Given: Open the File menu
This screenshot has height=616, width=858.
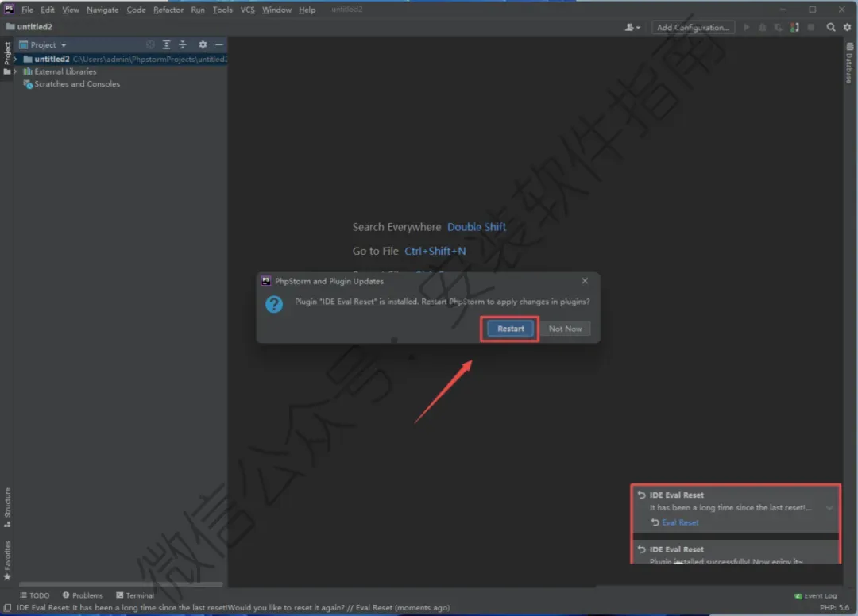Looking at the screenshot, I should point(27,10).
